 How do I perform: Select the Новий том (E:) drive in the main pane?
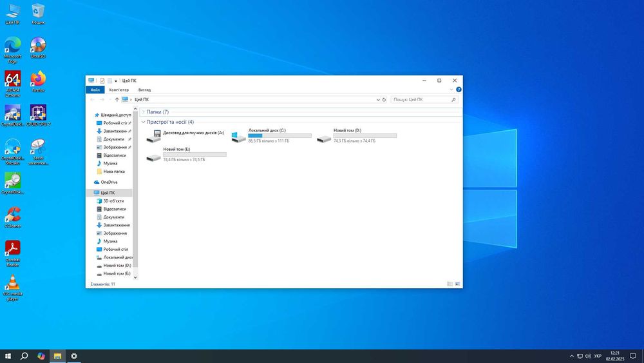tap(186, 154)
